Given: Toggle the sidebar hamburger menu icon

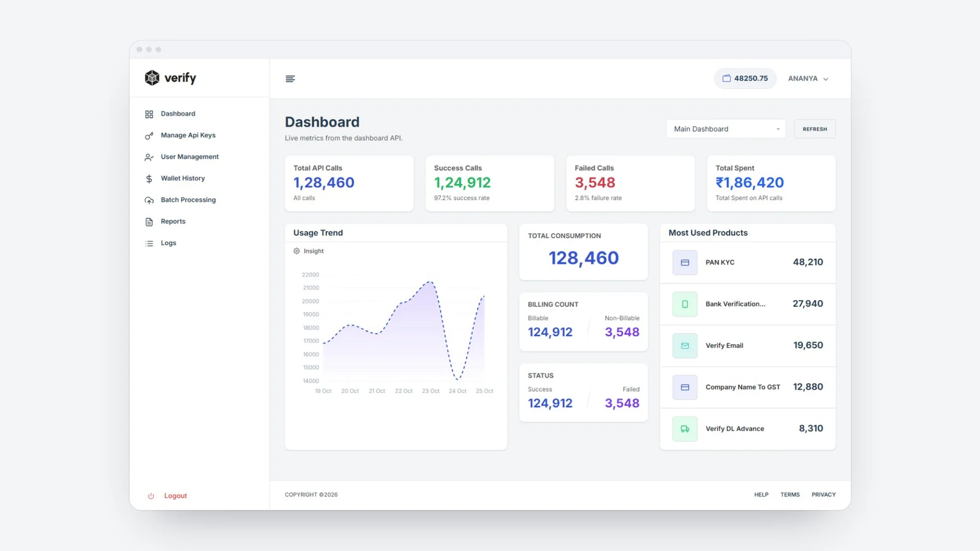Looking at the screenshot, I should pos(290,78).
